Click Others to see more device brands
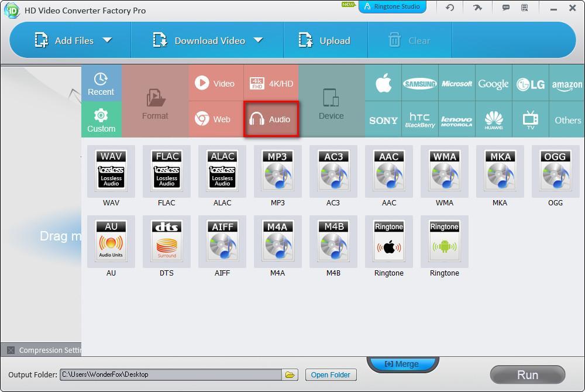 click(x=567, y=119)
